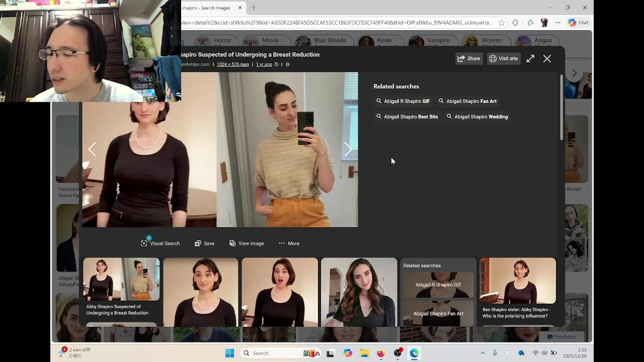
Task: Search related Abigail Shapiro Fan Art
Action: point(467,101)
